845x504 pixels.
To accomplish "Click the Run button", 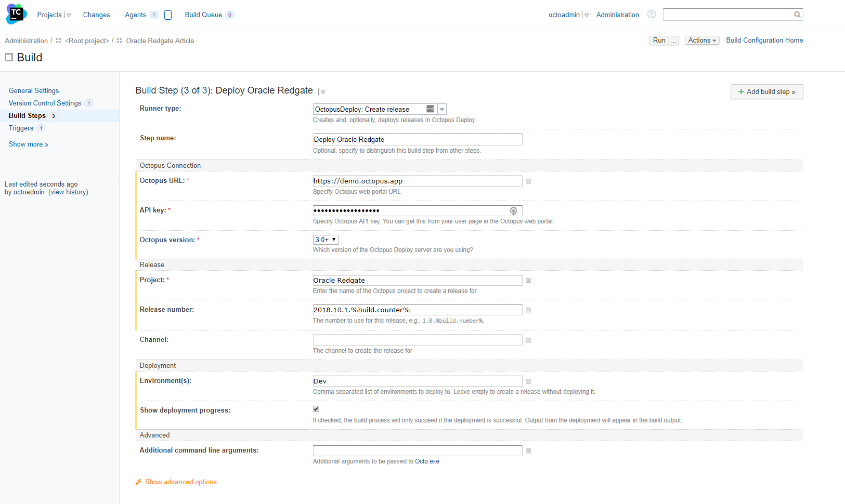I will tap(659, 41).
